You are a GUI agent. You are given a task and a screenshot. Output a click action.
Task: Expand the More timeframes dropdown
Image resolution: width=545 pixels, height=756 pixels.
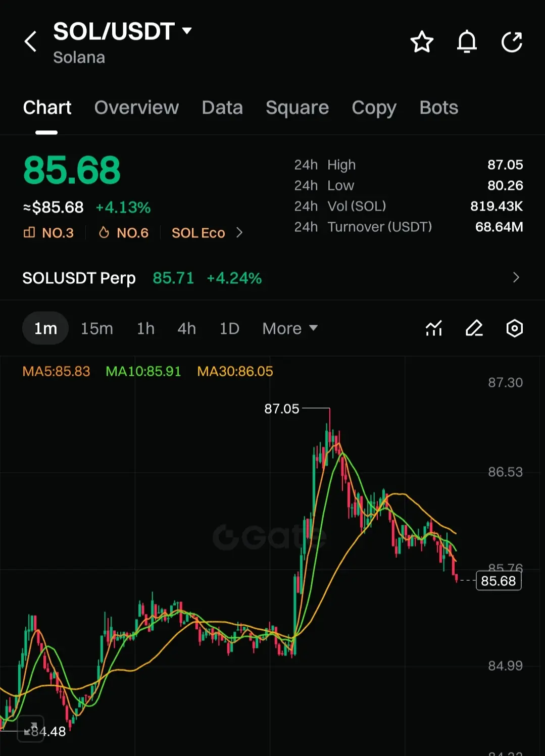point(290,329)
